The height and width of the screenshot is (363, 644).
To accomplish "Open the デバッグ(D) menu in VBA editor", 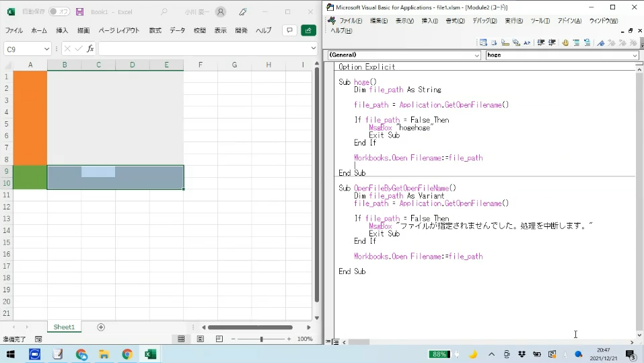I will (484, 21).
